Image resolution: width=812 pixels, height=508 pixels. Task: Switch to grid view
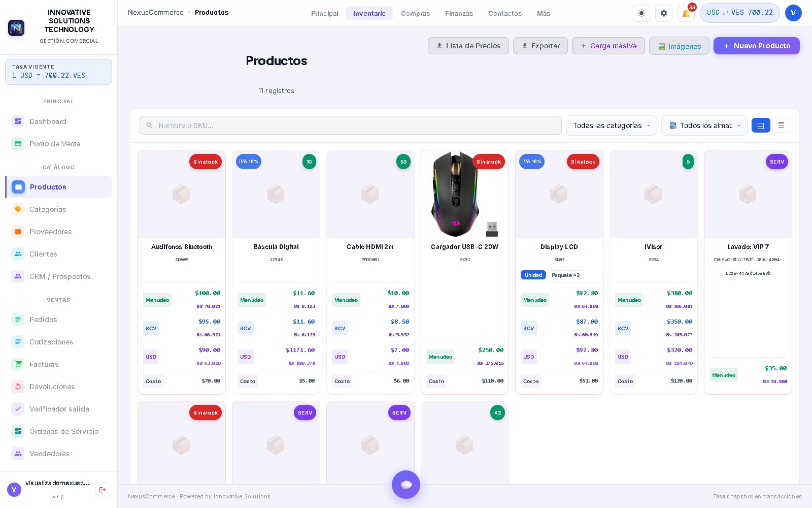tap(761, 125)
